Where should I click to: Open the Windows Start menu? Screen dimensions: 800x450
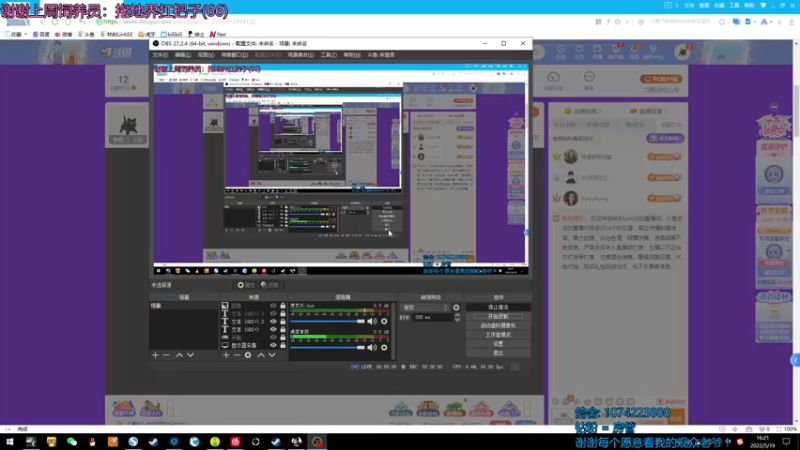(x=10, y=442)
